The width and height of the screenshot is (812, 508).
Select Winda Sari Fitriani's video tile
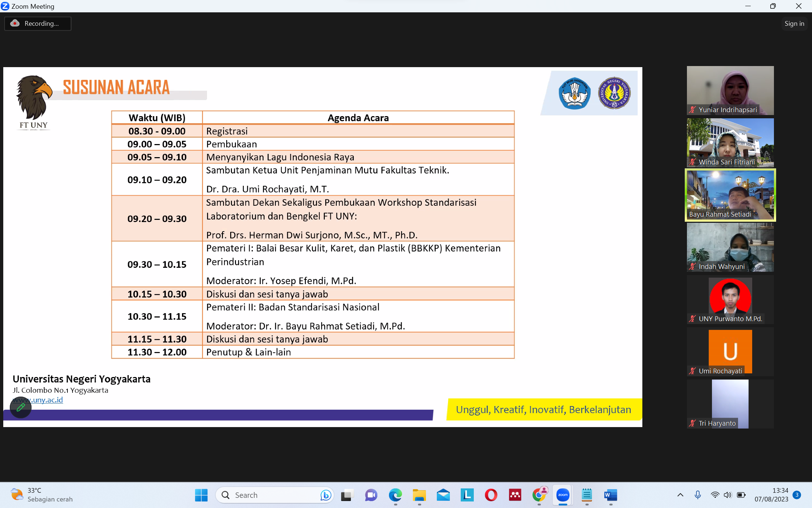click(730, 142)
